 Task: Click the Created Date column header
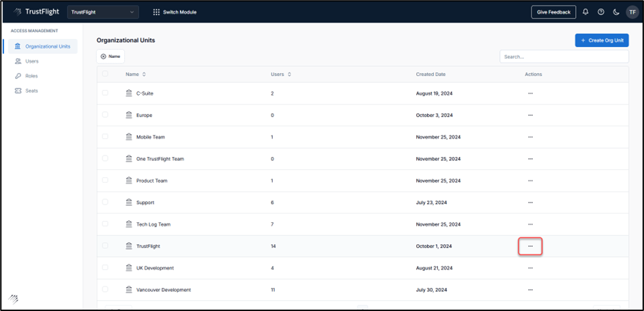pos(430,74)
